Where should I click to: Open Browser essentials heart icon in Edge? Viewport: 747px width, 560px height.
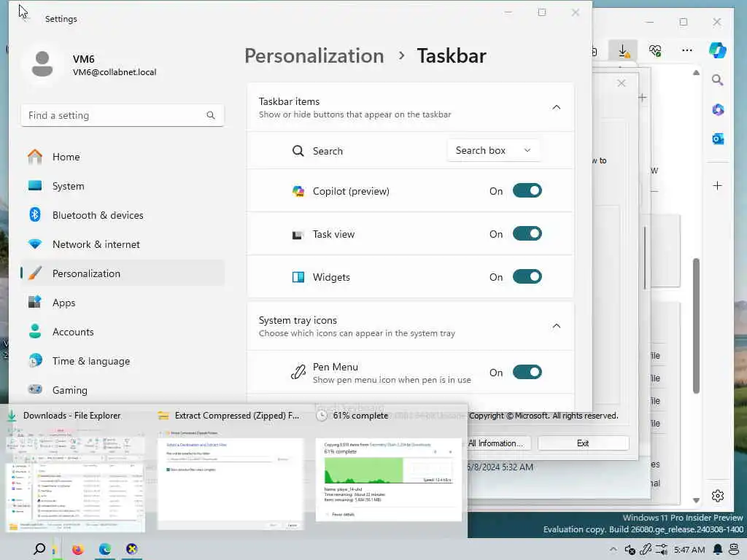pos(655,50)
